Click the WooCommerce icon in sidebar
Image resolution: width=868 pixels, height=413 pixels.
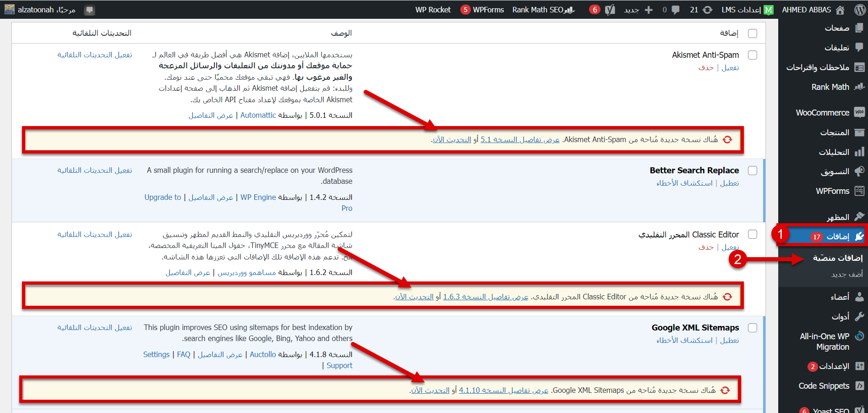[x=859, y=112]
